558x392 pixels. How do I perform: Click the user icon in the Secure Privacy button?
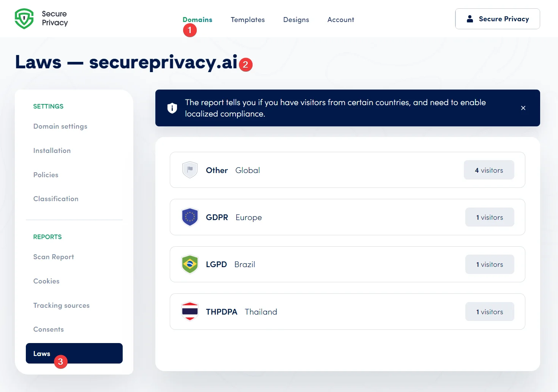471,18
